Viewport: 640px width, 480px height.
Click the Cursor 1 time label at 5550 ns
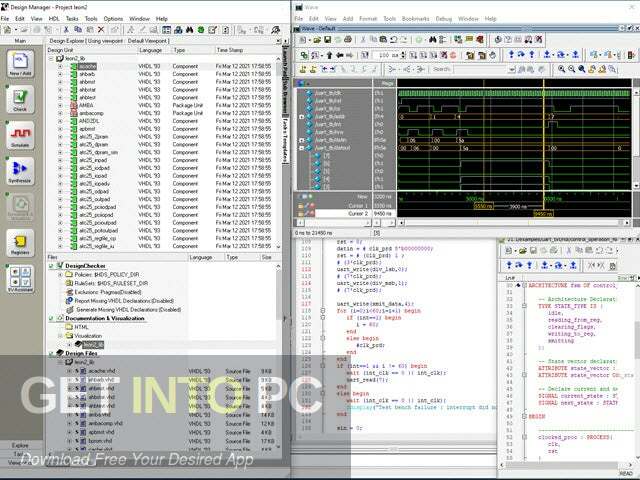pyautogui.click(x=483, y=206)
